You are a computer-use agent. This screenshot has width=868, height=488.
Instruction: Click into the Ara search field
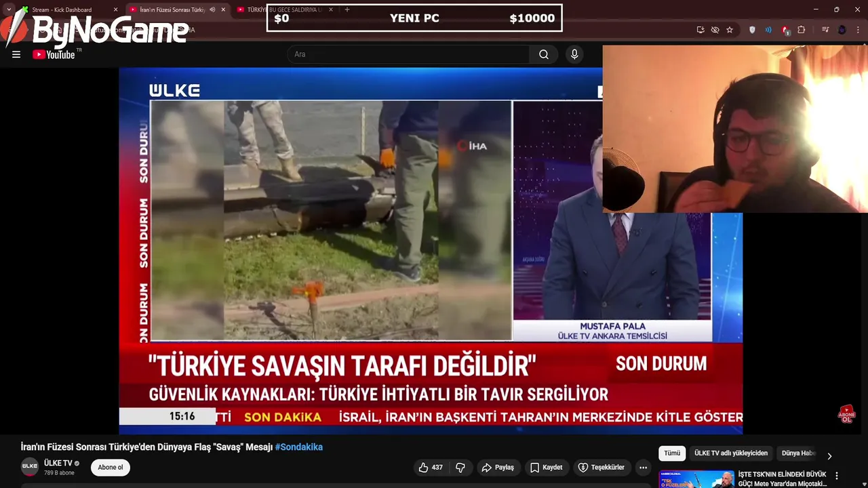(408, 54)
